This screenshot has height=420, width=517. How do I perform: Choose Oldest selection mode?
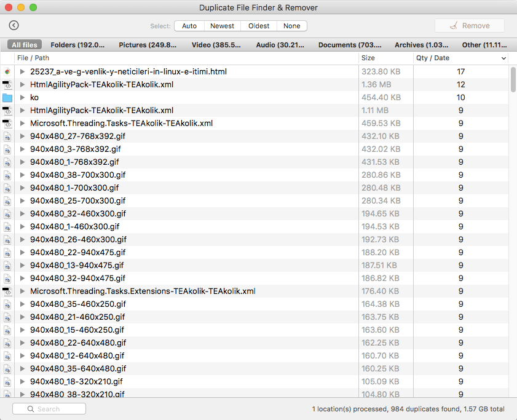pyautogui.click(x=259, y=26)
